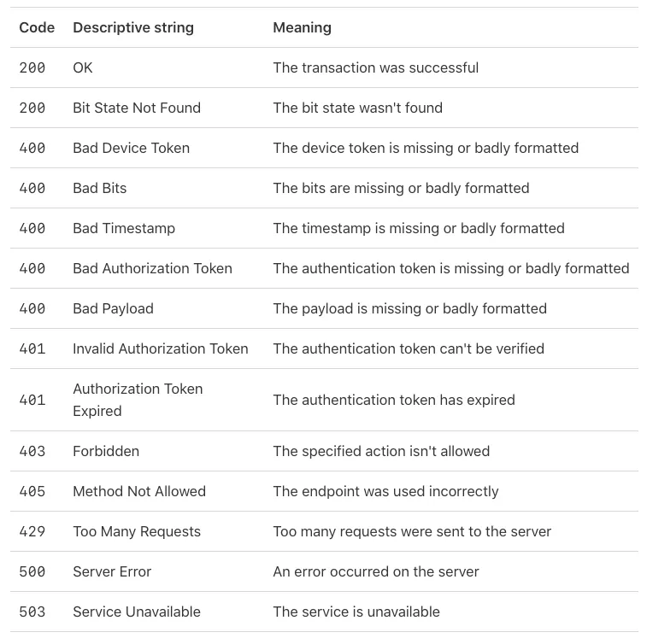
Task: Select the "Bad Payload" cell
Action: [113, 308]
